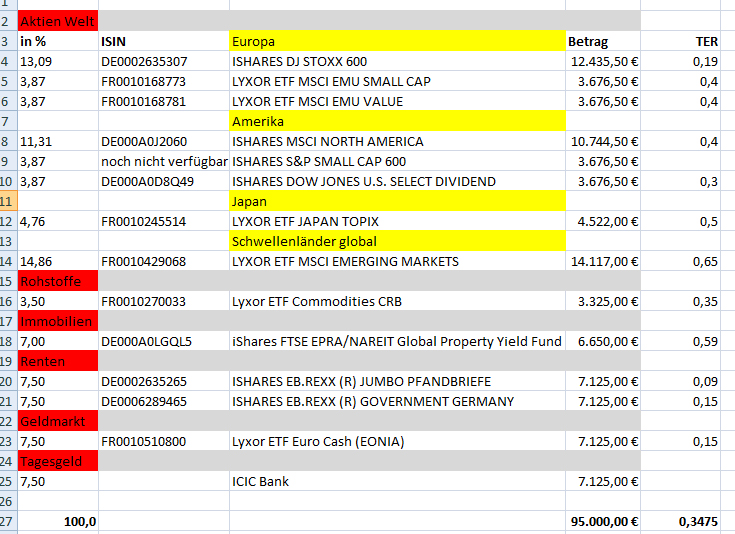The width and height of the screenshot is (735, 534).
Task: Select percentage cell 14,86
Action: 58,262
